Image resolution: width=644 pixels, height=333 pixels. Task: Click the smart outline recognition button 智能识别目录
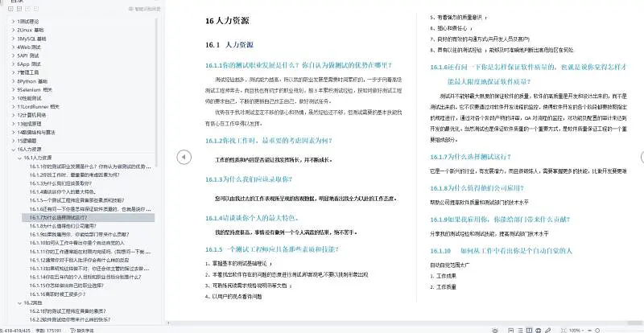pyautogui.click(x=145, y=9)
